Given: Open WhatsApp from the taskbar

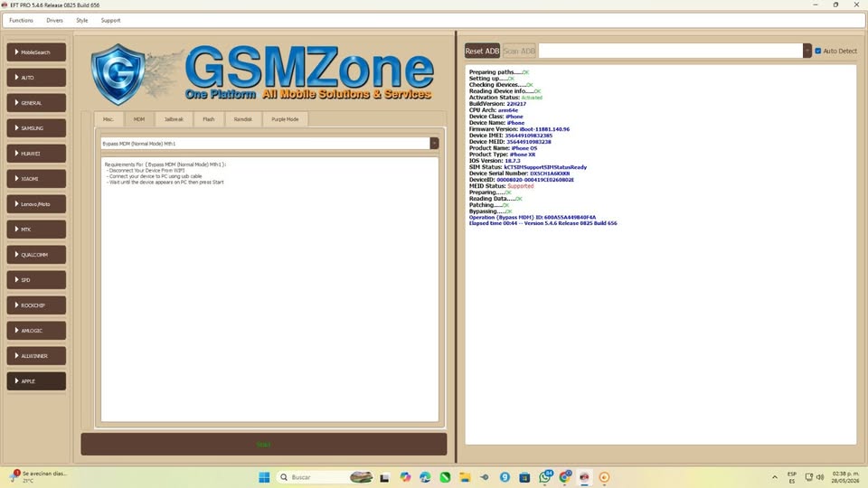Looking at the screenshot, I should click(x=544, y=477).
